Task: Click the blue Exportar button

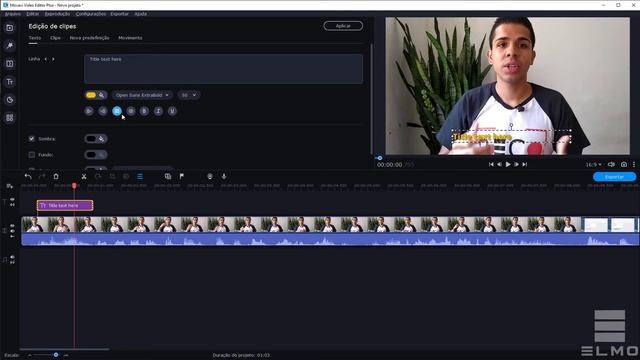Action: pyautogui.click(x=614, y=177)
